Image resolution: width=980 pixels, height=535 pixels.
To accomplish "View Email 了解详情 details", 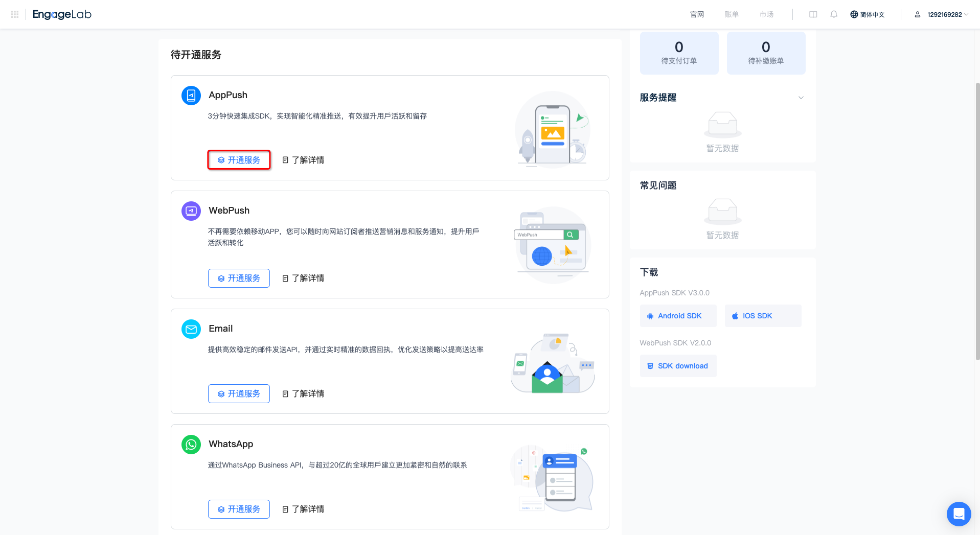I will 303,393.
